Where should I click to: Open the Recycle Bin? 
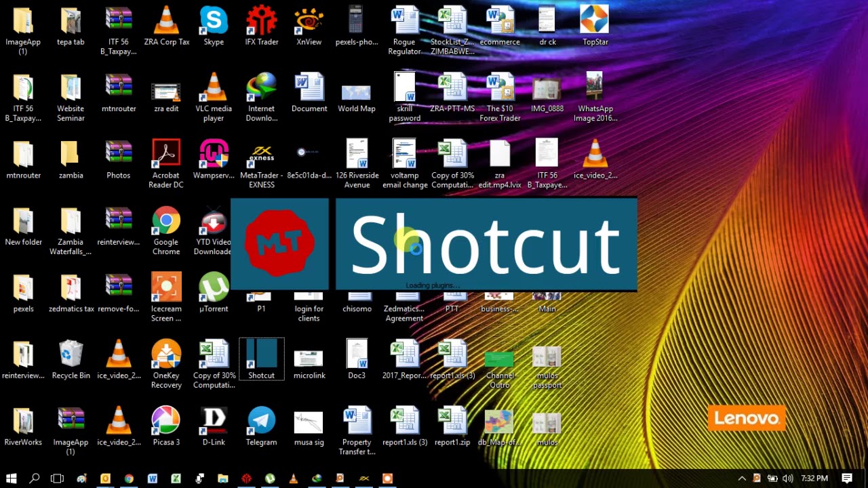click(71, 359)
